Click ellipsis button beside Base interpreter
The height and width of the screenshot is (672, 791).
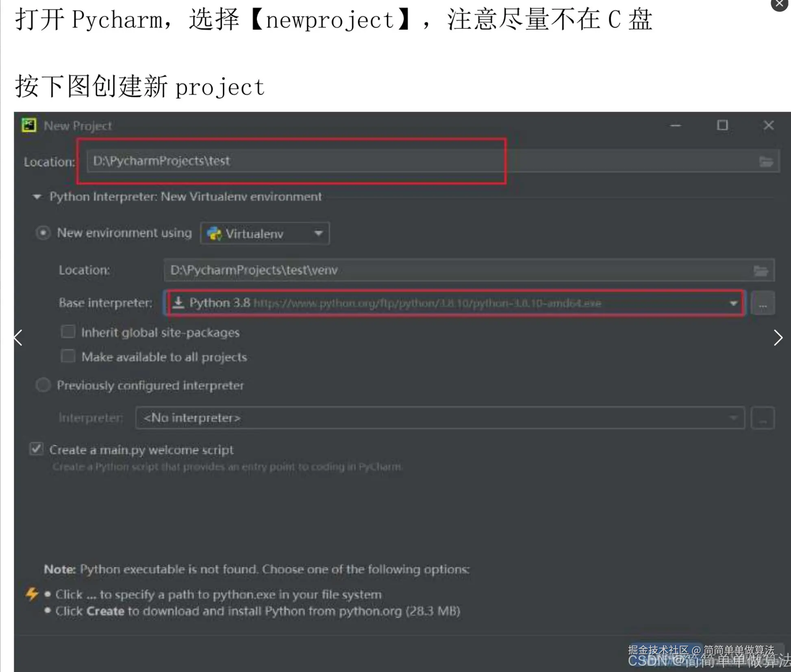tap(763, 303)
